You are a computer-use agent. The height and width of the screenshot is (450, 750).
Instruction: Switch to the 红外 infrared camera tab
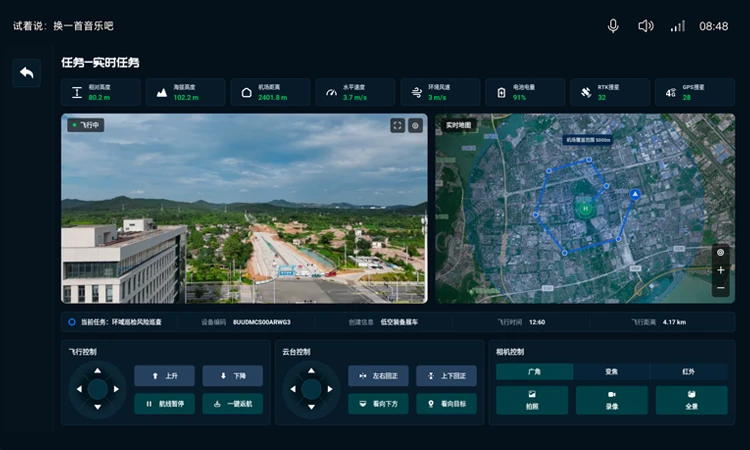tap(689, 372)
